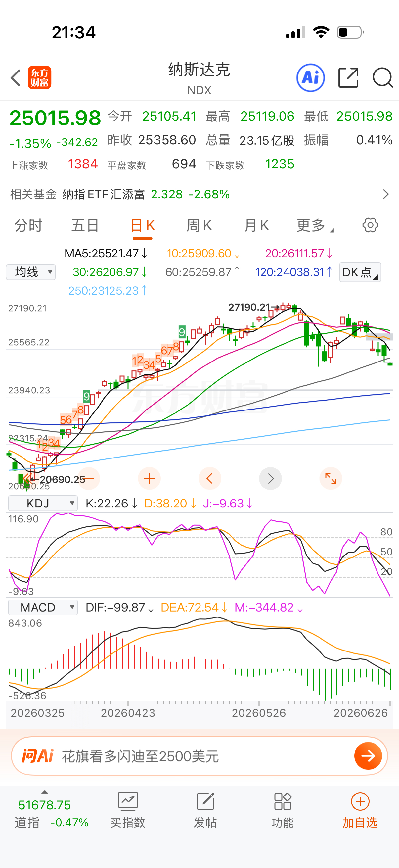The height and width of the screenshot is (868, 399).
Task: Tap the 问Ai logo
Action: 37,756
